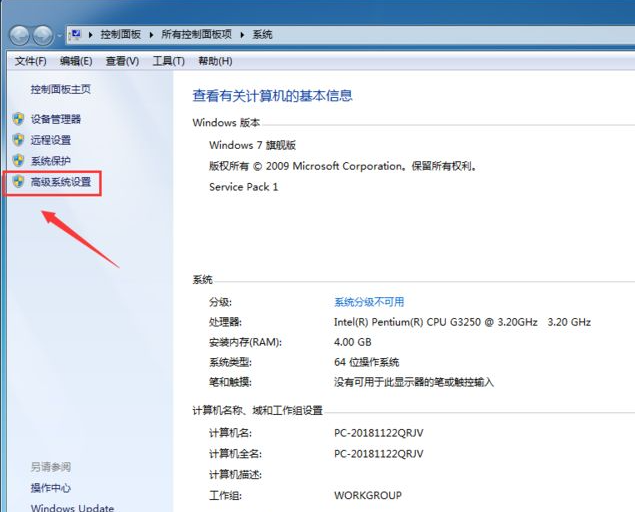635x512 pixels.
Task: Click the copyright line 版权所有 2009 Microsoft Corporation
Action: (343, 166)
